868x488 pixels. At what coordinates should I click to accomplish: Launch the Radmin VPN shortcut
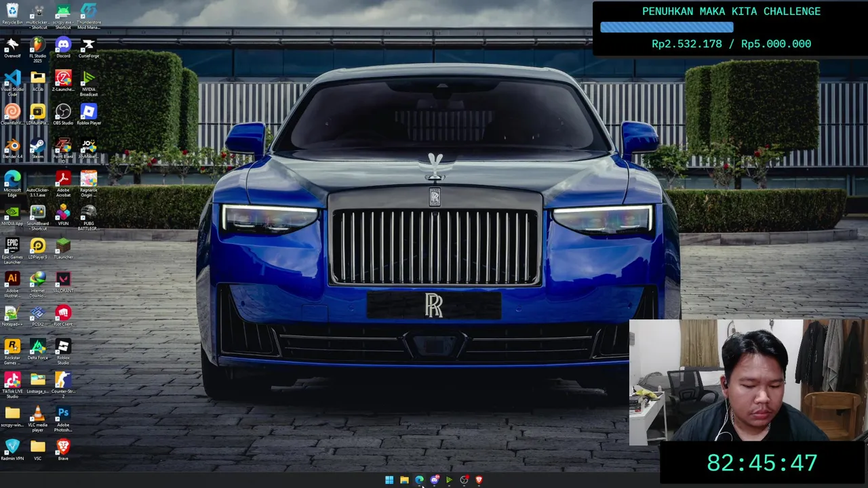click(x=12, y=450)
